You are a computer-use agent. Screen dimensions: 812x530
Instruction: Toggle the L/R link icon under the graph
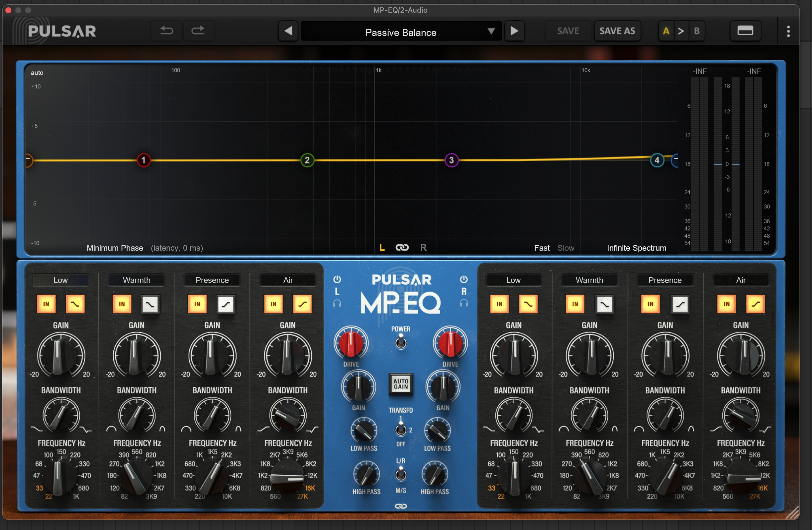click(402, 247)
